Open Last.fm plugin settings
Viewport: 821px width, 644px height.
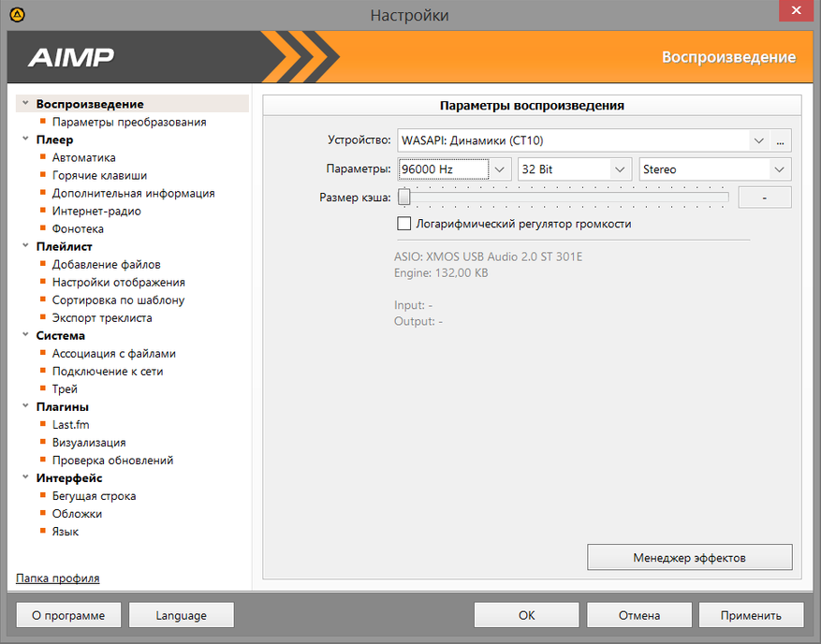tap(71, 424)
